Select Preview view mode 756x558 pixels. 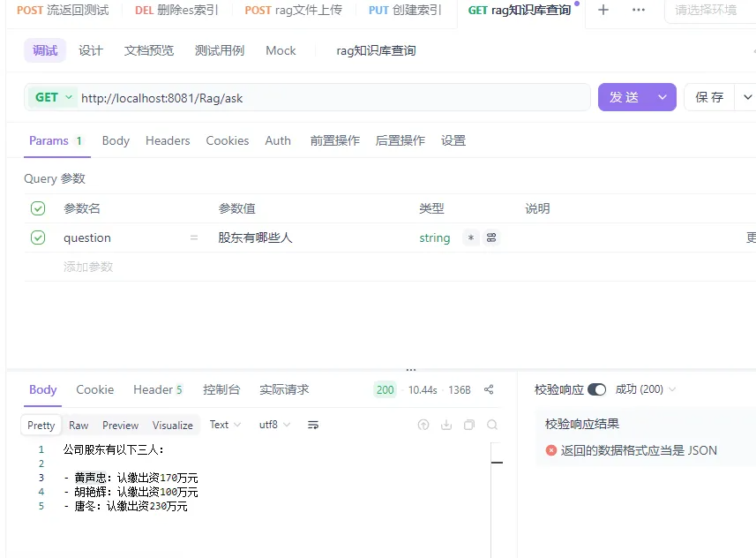[121, 426]
